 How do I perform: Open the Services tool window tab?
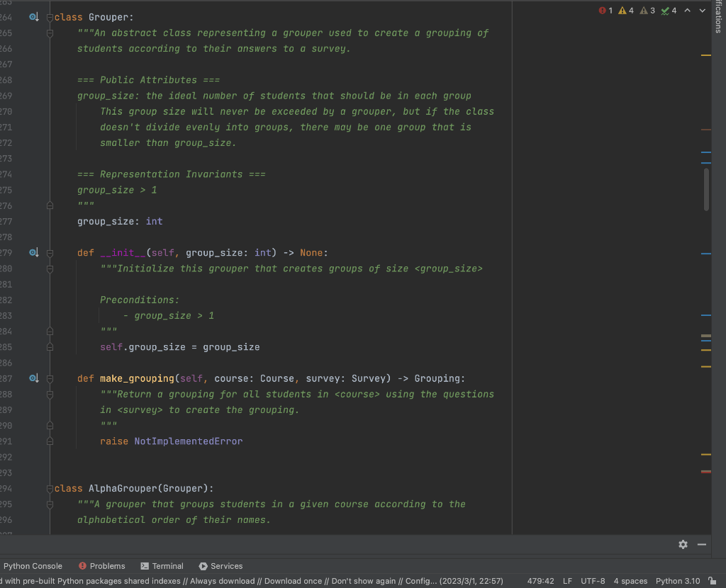pos(221,566)
